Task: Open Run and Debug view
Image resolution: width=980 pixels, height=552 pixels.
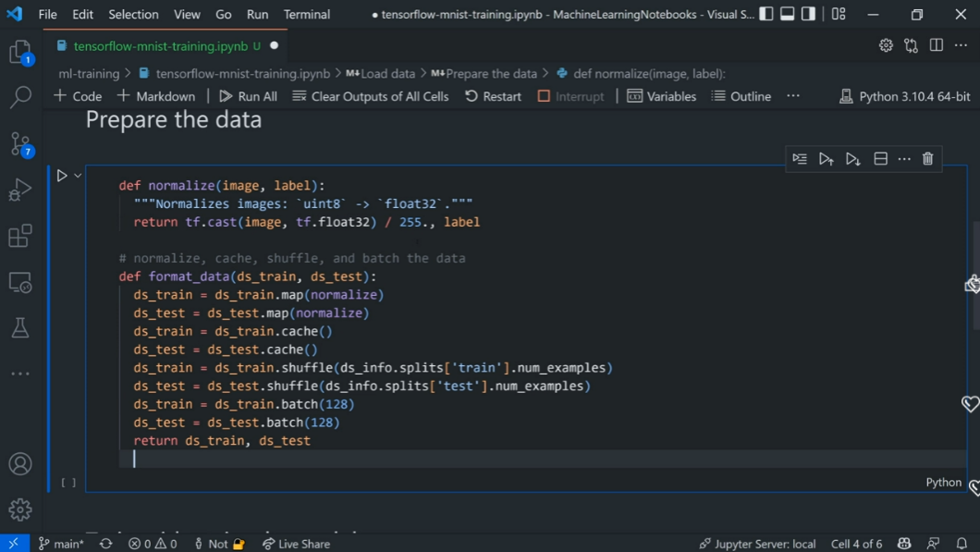Action: click(x=20, y=190)
